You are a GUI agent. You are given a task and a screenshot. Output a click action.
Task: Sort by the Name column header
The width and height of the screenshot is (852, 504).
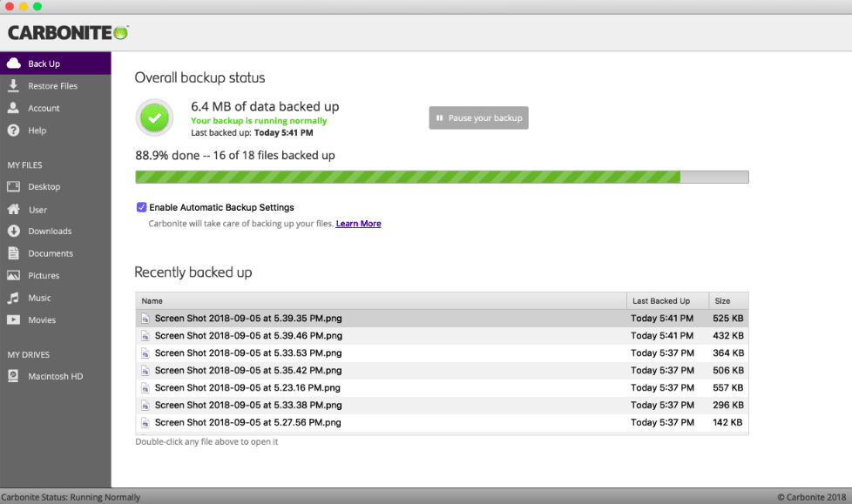381,301
